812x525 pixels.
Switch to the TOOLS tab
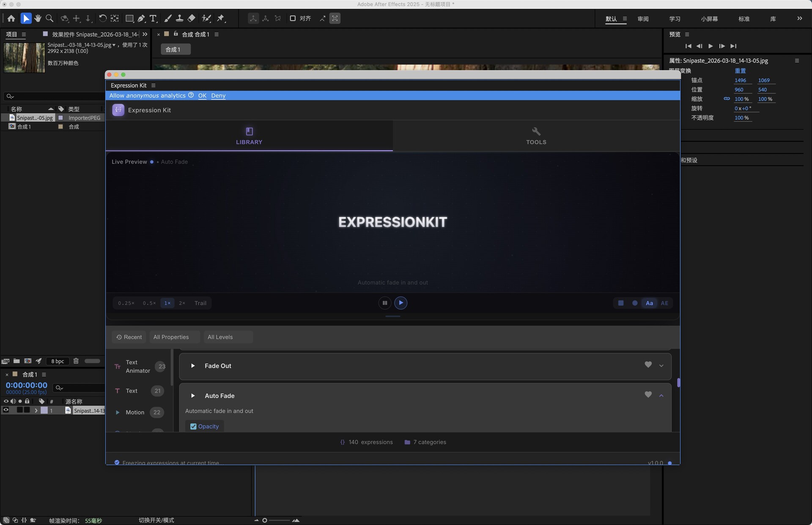536,136
